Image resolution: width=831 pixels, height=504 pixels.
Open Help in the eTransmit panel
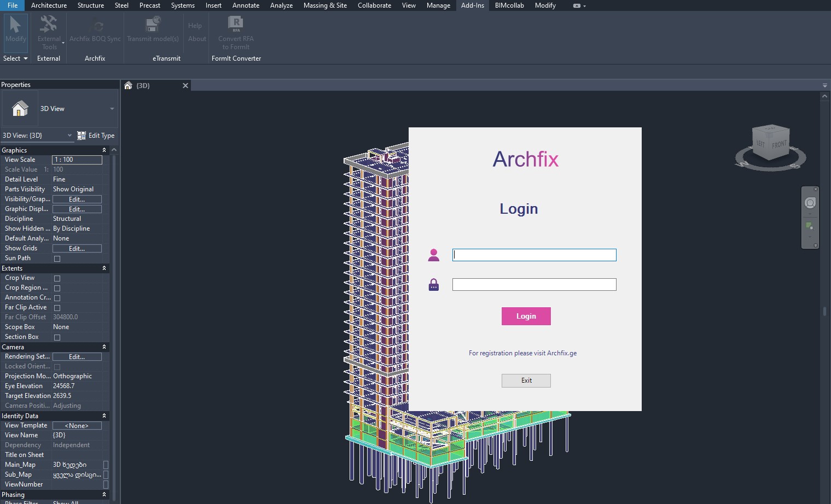pos(195,26)
